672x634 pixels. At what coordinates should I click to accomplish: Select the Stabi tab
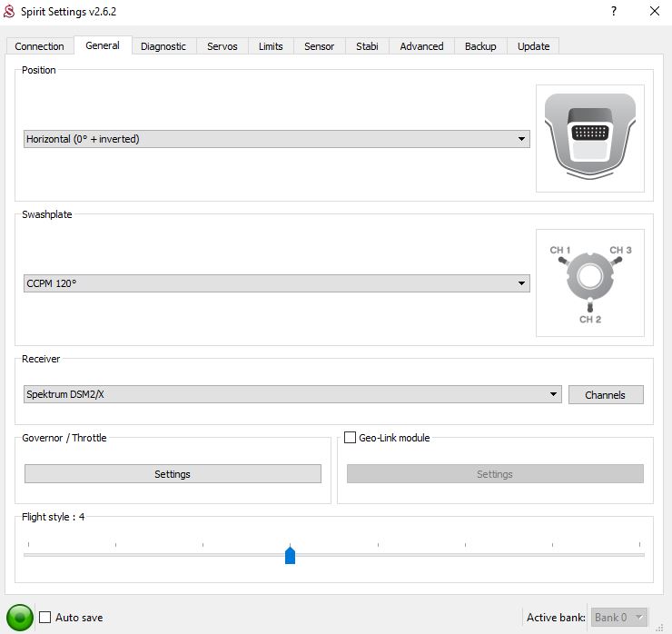[x=367, y=46]
